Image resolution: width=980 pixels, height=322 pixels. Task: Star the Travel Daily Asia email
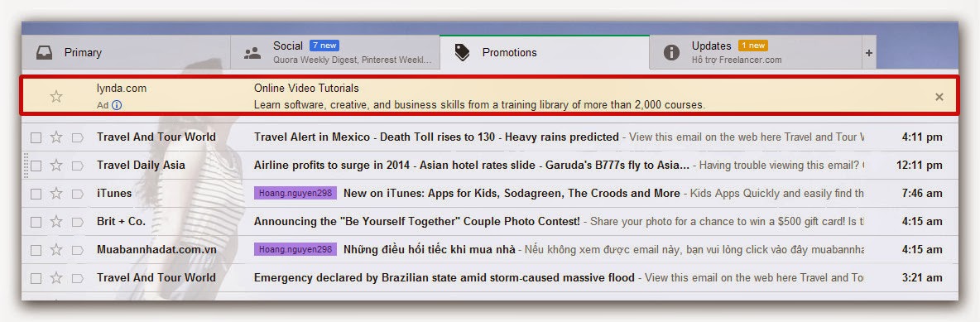(x=56, y=165)
